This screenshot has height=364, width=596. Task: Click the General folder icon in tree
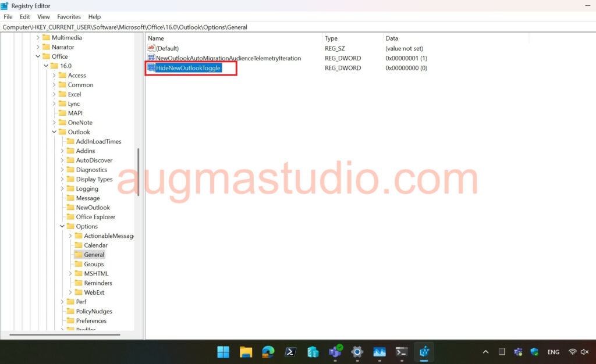point(79,255)
